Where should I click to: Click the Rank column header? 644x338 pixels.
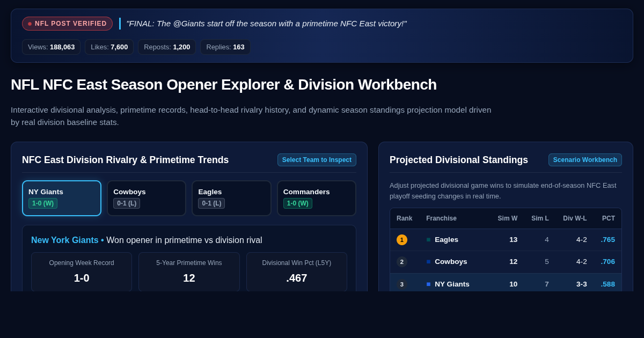405,218
